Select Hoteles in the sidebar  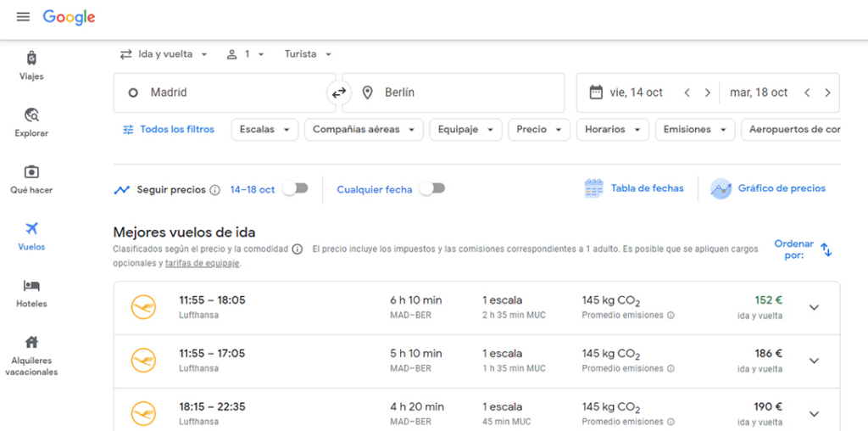point(31,293)
